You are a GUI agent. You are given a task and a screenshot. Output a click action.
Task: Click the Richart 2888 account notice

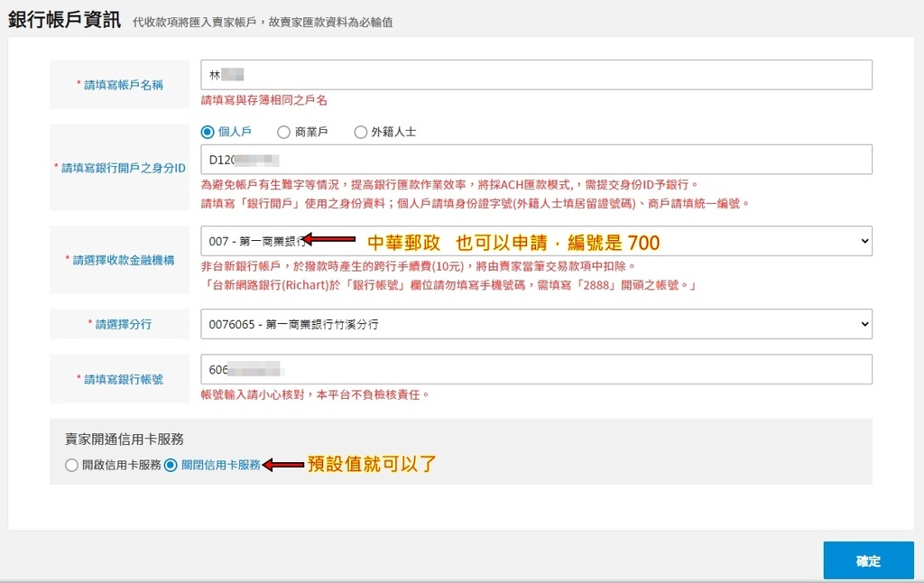451,285
